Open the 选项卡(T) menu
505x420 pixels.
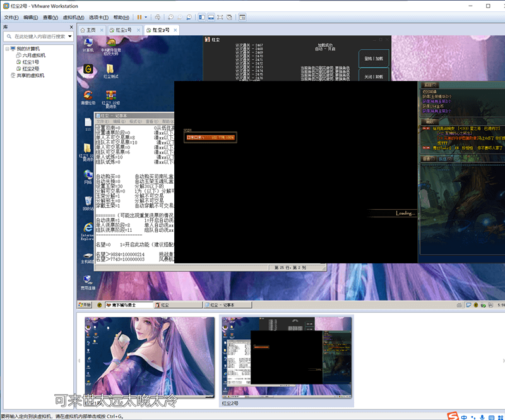(98, 18)
